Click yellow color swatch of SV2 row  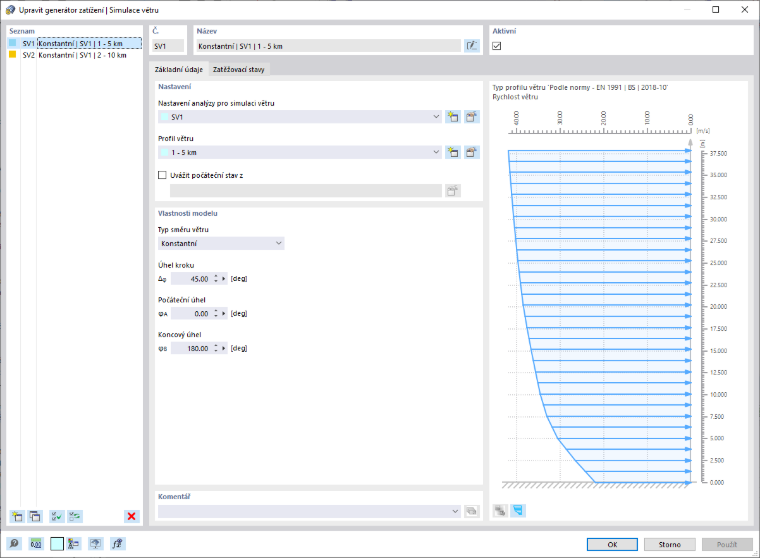click(13, 55)
